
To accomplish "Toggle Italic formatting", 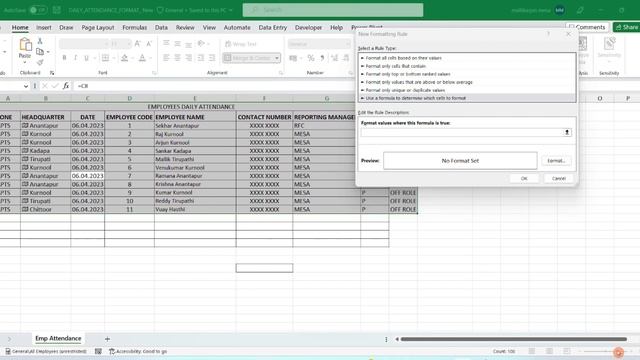I will click(75, 58).
